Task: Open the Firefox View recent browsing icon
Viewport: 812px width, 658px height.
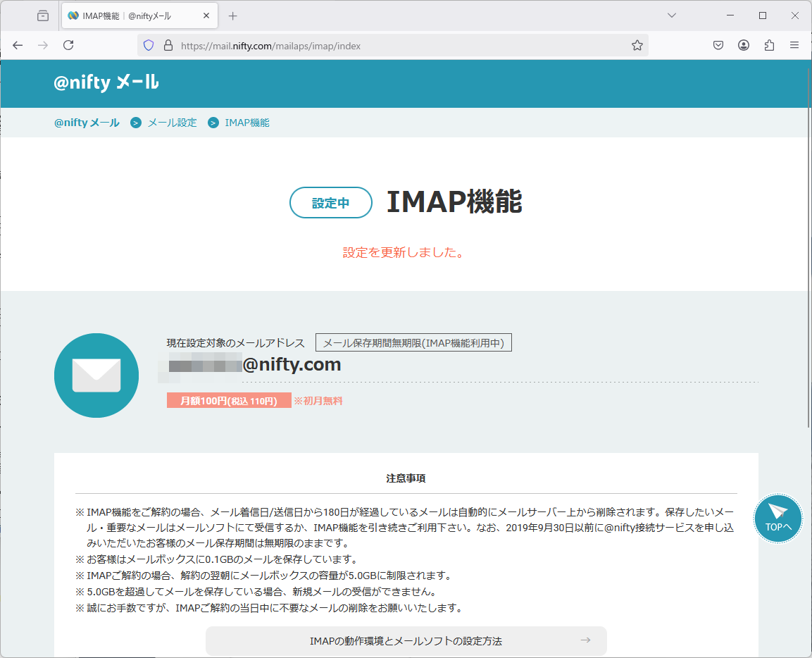Action: point(43,15)
